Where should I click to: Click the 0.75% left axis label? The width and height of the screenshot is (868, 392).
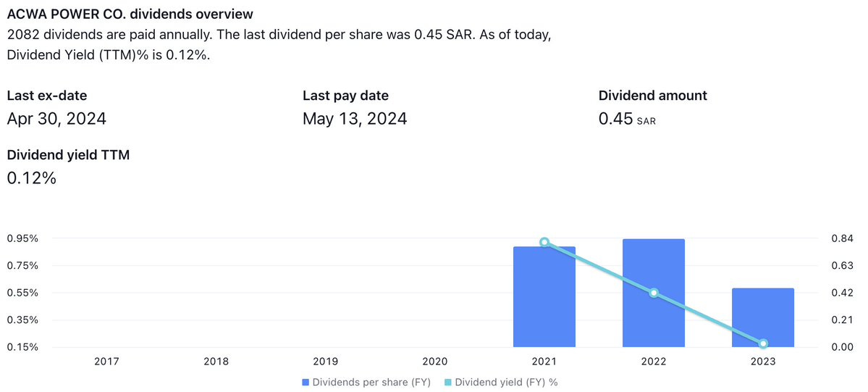[x=22, y=266]
